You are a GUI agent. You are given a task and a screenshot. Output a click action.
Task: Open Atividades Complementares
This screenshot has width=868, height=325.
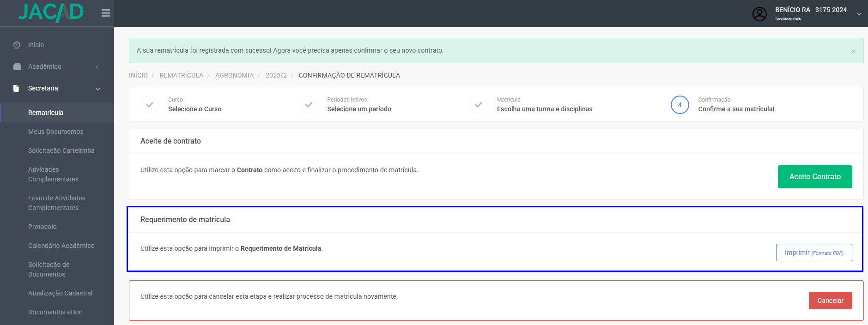(53, 174)
